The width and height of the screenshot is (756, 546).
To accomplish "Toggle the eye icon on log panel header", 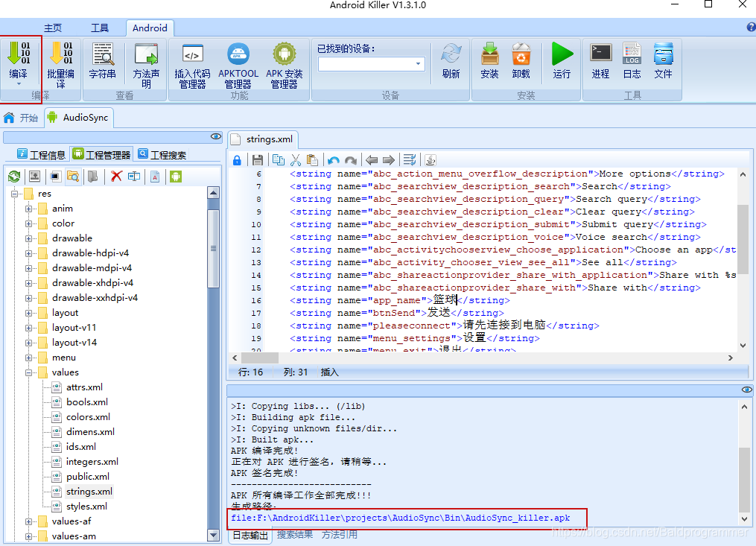I will (747, 390).
